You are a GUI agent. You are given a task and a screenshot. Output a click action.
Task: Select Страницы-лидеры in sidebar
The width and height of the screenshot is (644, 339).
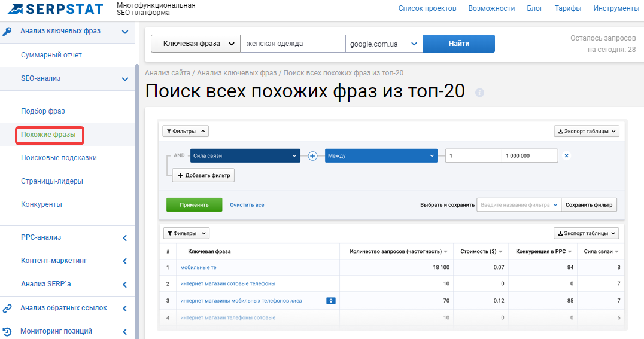(x=51, y=181)
